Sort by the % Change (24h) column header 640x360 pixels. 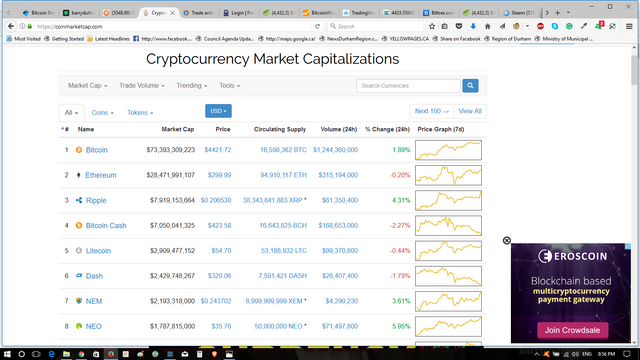(x=387, y=129)
